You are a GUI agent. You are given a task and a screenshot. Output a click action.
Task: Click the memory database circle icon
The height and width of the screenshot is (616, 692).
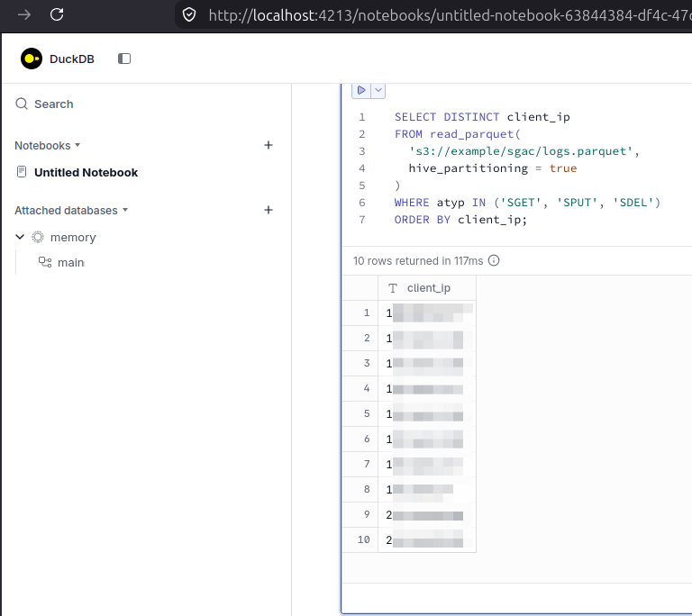pos(38,237)
